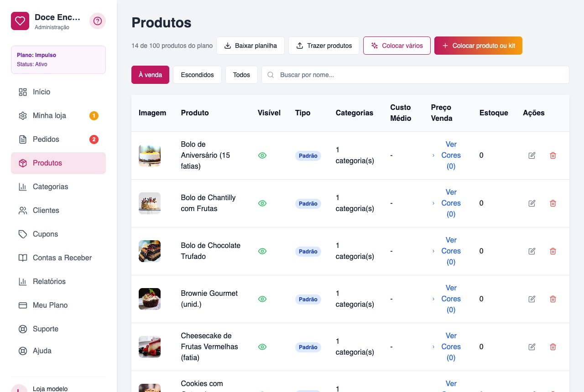
Task: Click Cheesecake de Frutas Vermelhas thumbnail
Action: [150, 347]
